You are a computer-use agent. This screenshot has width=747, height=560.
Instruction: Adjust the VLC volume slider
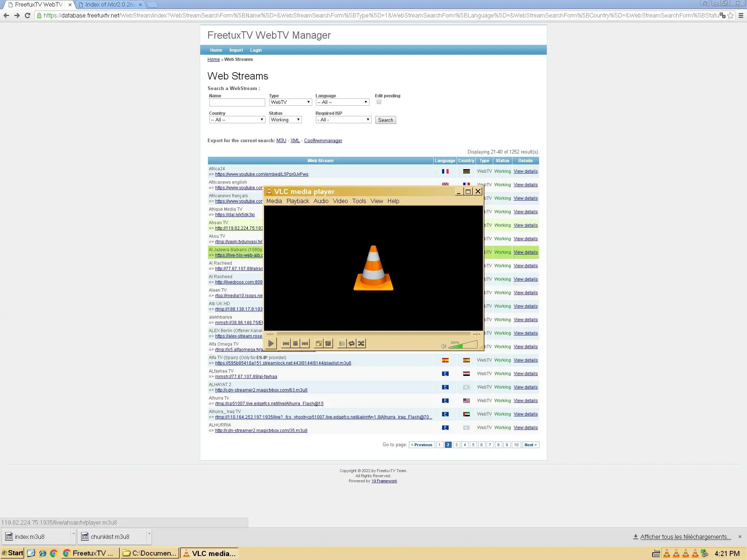coord(463,345)
